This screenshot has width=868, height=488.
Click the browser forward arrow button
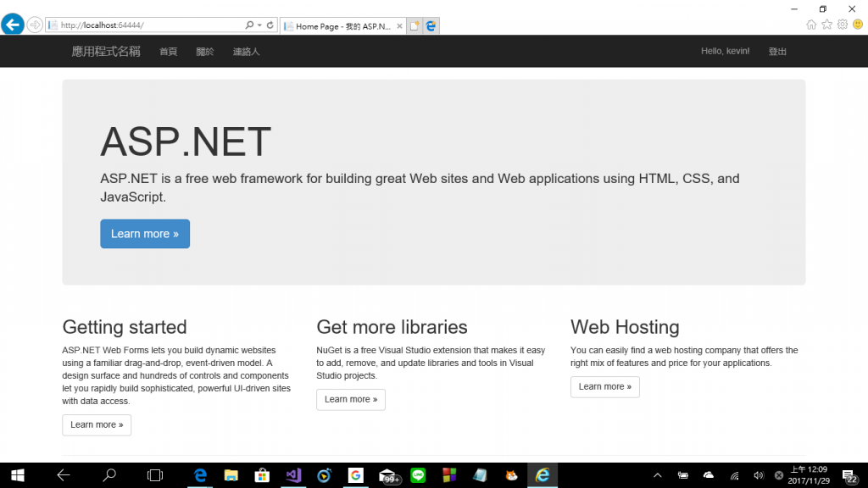click(35, 25)
